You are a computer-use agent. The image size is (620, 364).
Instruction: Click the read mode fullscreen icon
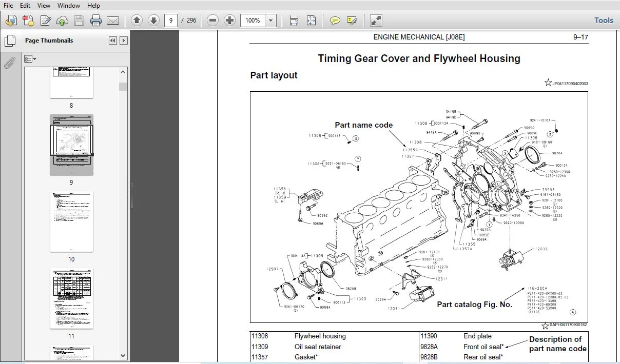[x=376, y=21]
